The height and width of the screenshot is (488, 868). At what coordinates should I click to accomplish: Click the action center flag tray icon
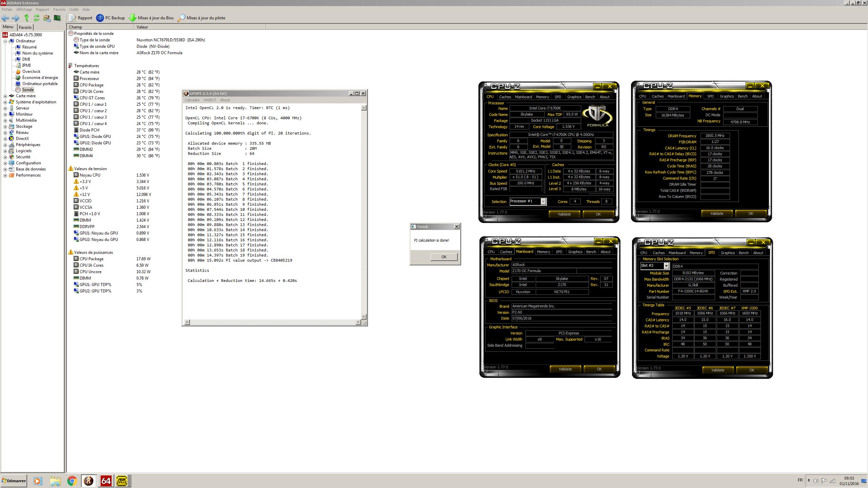pyautogui.click(x=824, y=481)
